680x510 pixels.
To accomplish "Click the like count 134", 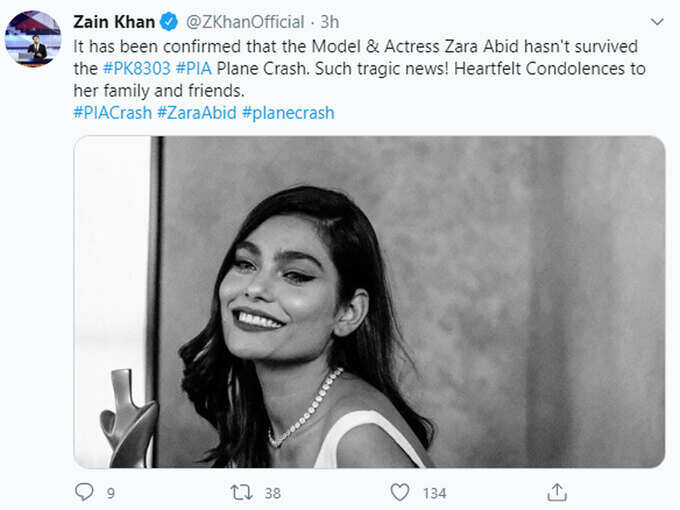I will (x=435, y=493).
